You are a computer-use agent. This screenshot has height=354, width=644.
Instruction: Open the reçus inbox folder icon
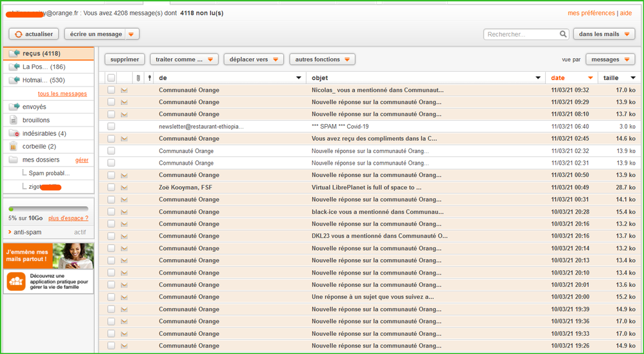(x=14, y=54)
